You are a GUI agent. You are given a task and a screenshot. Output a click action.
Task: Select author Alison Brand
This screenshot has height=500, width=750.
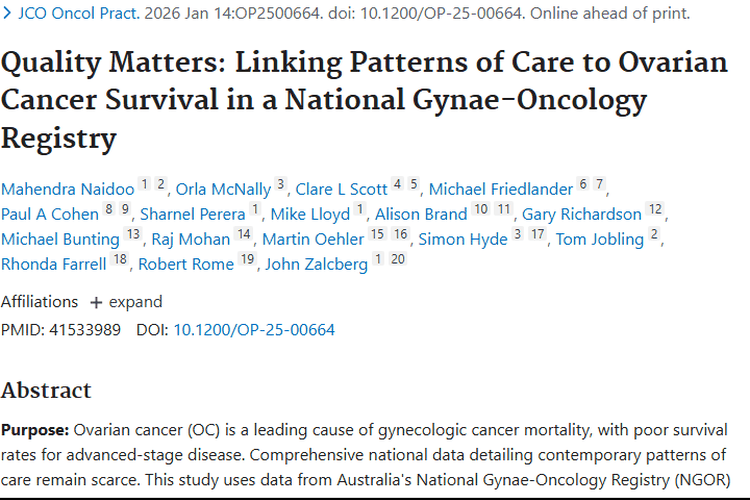click(x=422, y=214)
